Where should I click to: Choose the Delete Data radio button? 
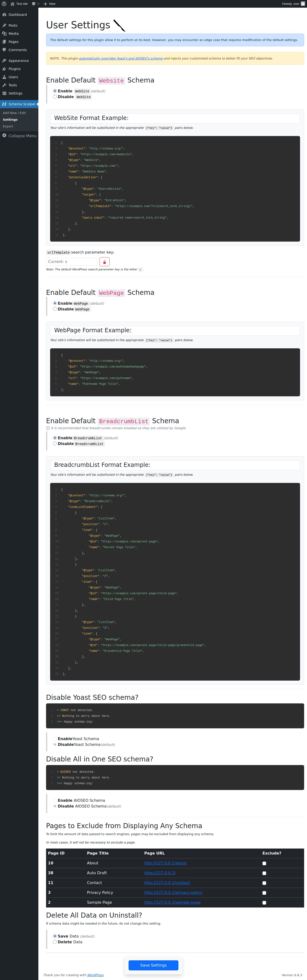tap(55, 942)
